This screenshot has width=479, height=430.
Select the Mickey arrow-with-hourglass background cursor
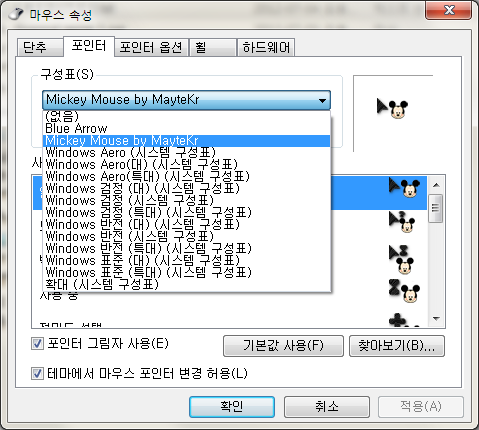[x=402, y=260]
